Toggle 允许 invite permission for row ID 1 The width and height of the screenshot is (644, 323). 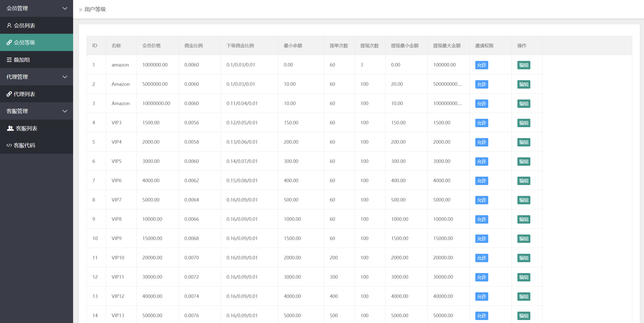point(481,65)
